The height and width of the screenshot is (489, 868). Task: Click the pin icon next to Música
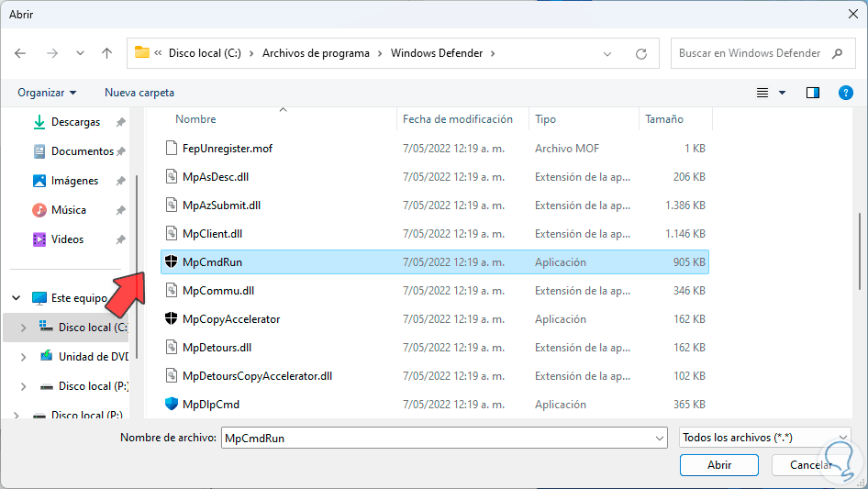[x=121, y=210]
